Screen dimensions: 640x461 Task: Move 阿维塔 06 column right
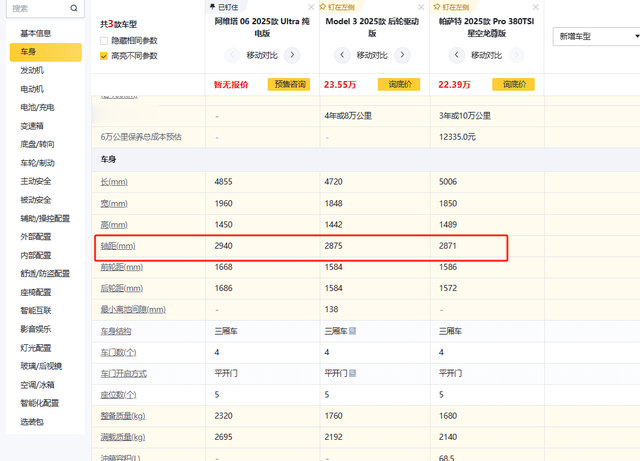292,55
